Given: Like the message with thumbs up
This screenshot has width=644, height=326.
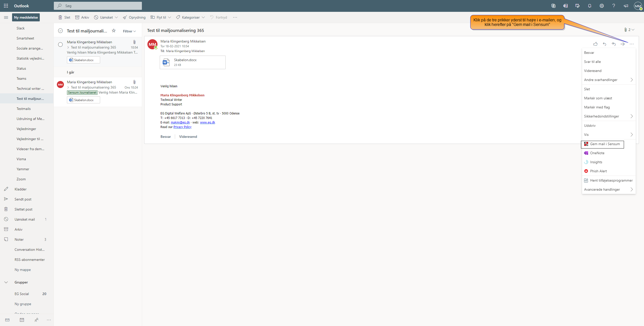Looking at the screenshot, I should pyautogui.click(x=595, y=44).
